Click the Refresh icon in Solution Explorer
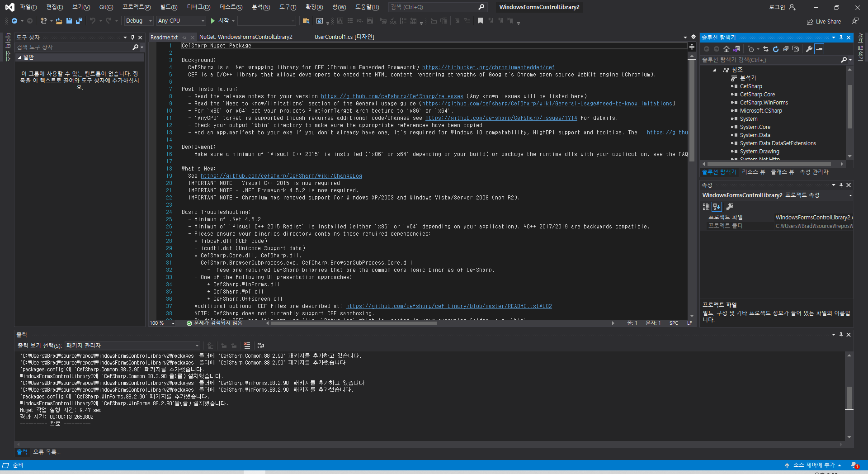This screenshot has height=474, width=868. (776, 49)
